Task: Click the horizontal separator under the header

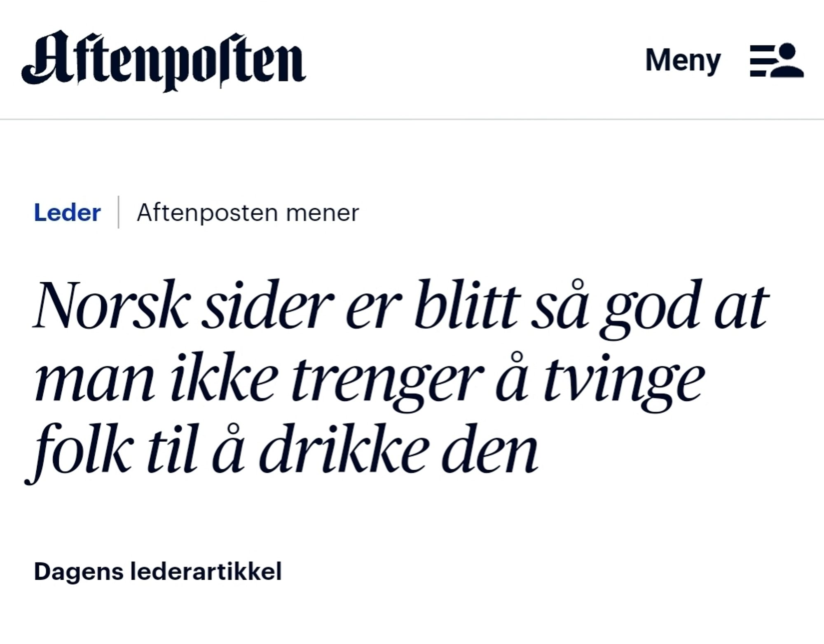Action: [x=412, y=119]
